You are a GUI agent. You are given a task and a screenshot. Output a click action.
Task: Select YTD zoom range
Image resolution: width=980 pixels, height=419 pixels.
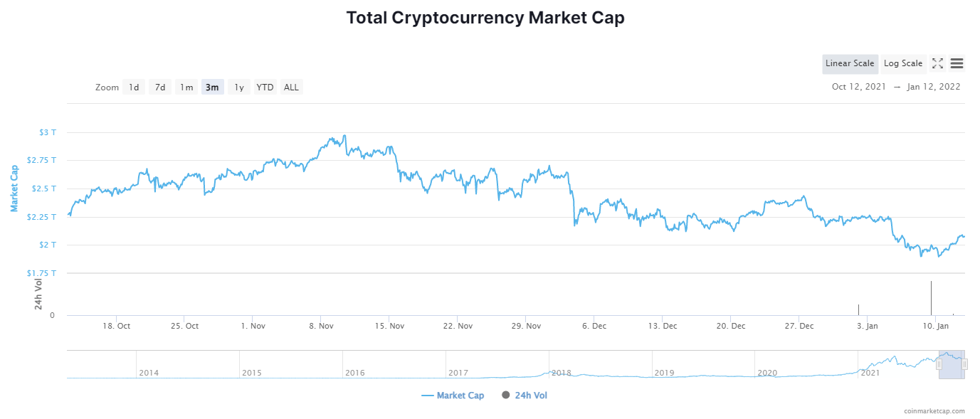pyautogui.click(x=265, y=87)
